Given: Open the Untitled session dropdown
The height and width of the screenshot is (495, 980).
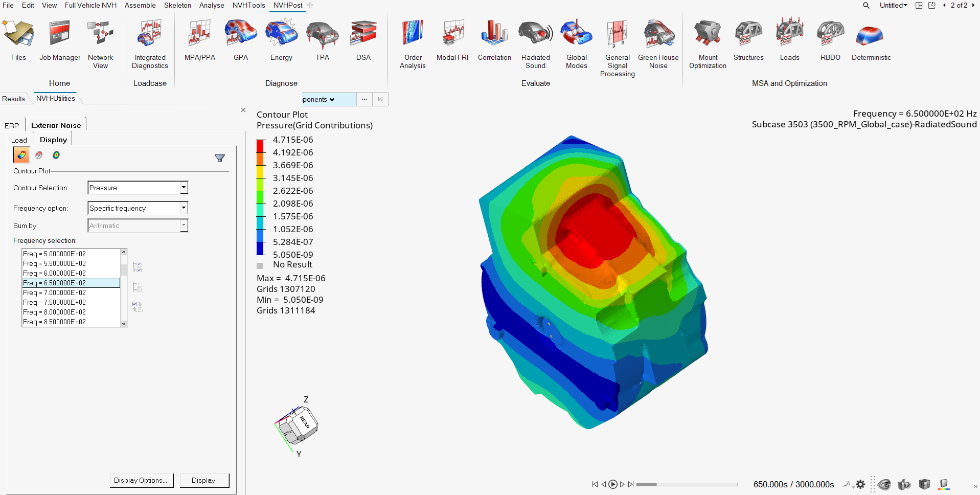Looking at the screenshot, I should click(893, 5).
